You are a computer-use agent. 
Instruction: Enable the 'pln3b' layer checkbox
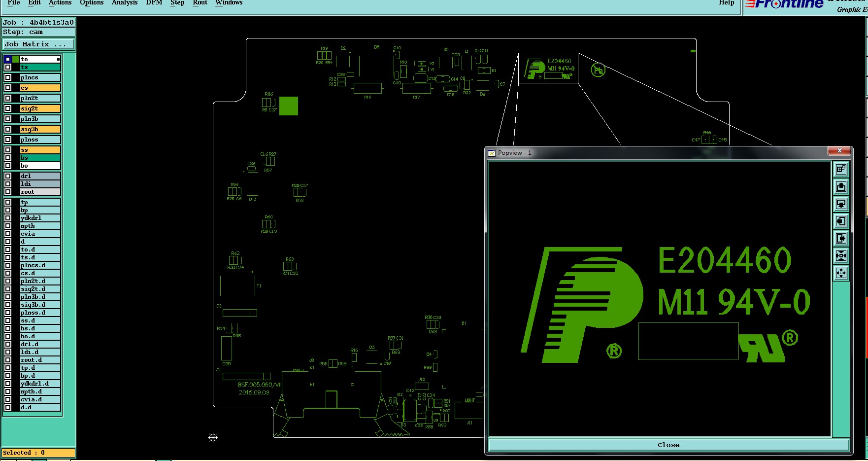[x=8, y=119]
